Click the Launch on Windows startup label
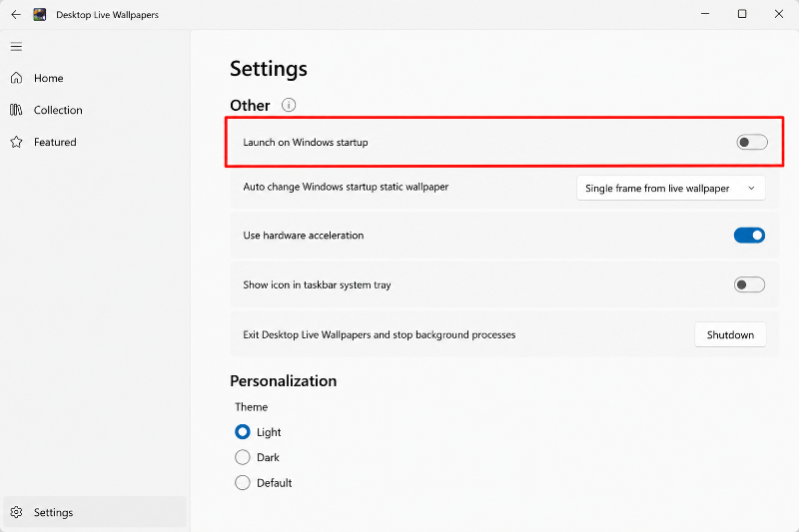Viewport: 799px width, 532px height. point(306,142)
